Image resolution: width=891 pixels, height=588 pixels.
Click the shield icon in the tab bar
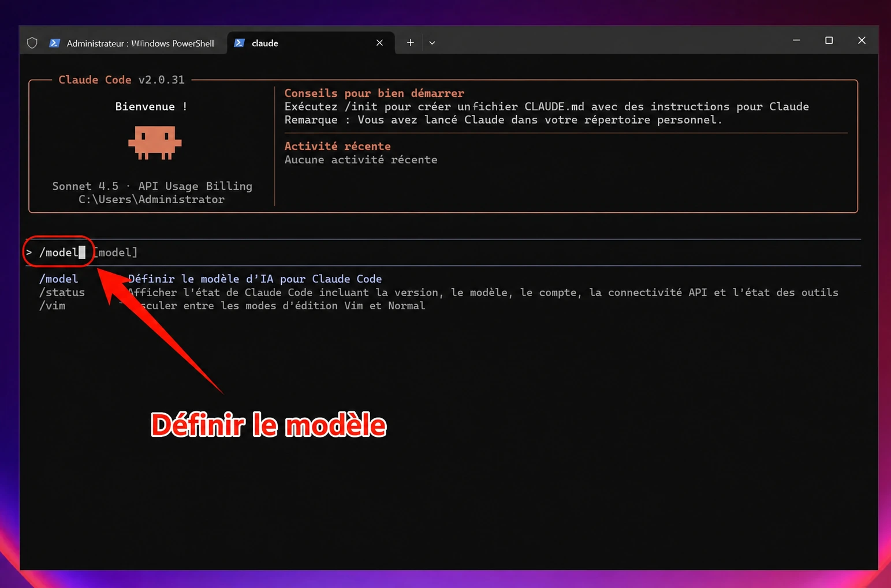point(32,43)
